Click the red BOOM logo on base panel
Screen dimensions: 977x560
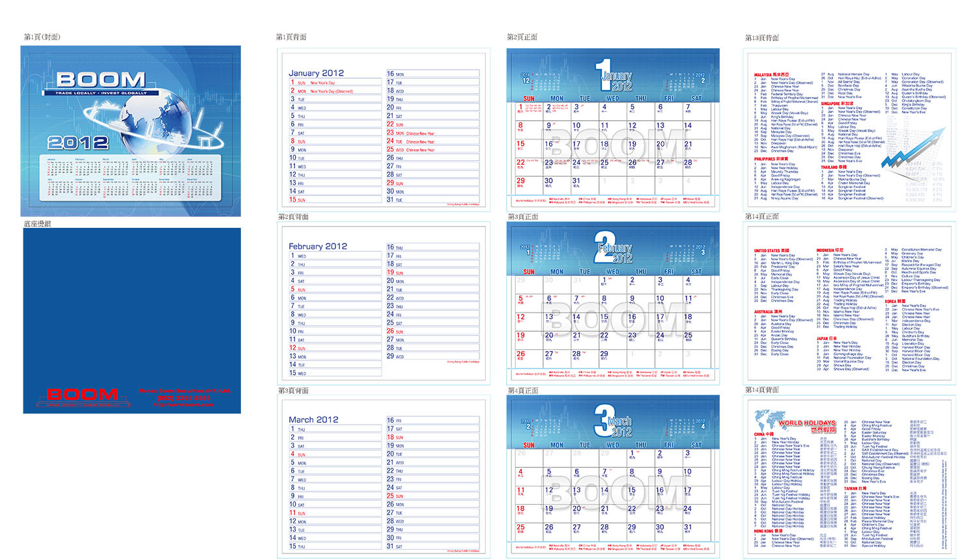82,395
